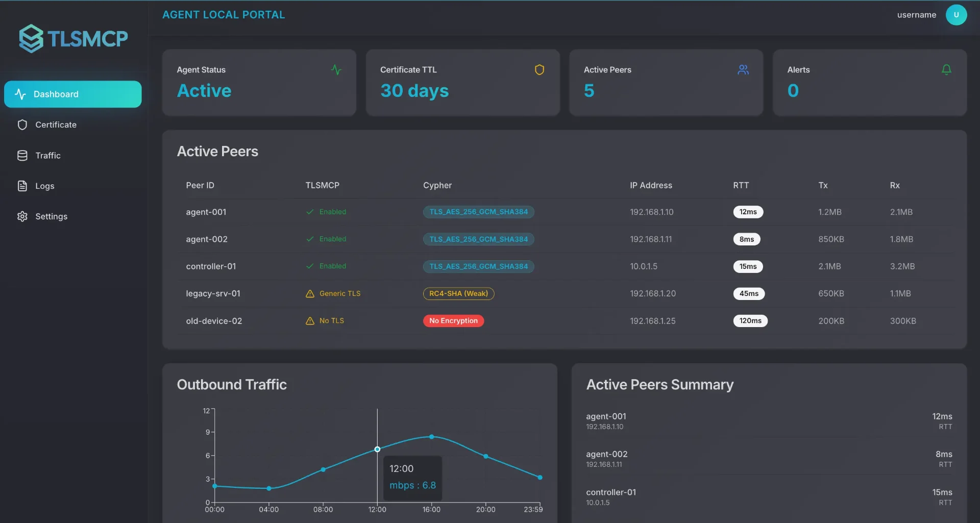
Task: Open the username account menu
Action: (916, 15)
